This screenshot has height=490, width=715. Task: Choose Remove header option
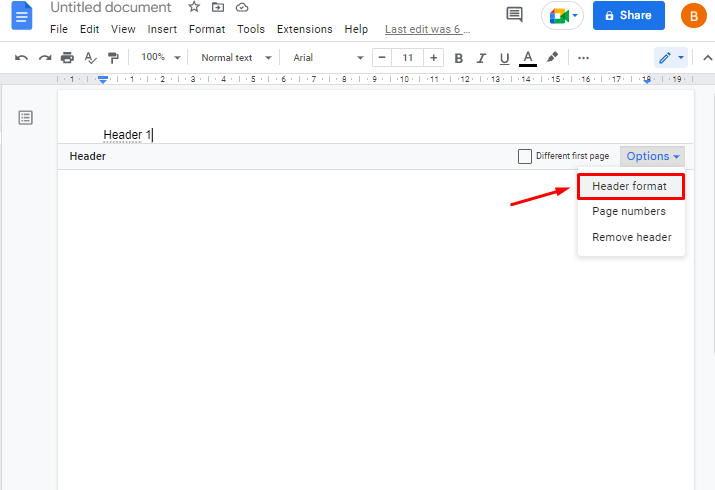(x=631, y=237)
